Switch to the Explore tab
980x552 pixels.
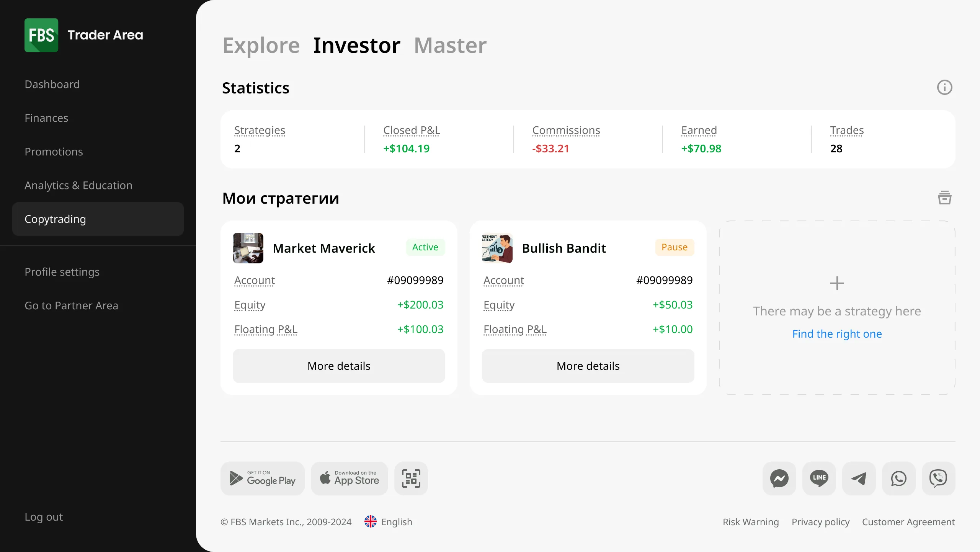click(x=261, y=46)
